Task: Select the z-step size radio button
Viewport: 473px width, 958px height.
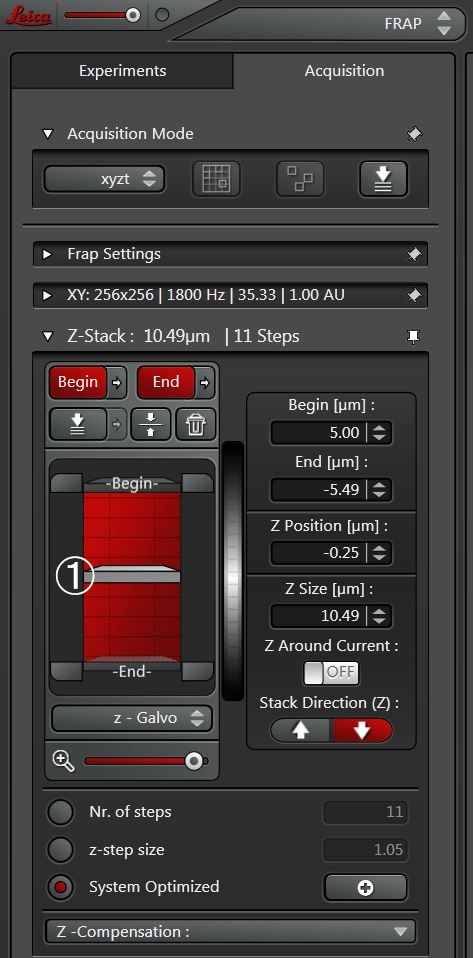Action: pyautogui.click(x=60, y=850)
